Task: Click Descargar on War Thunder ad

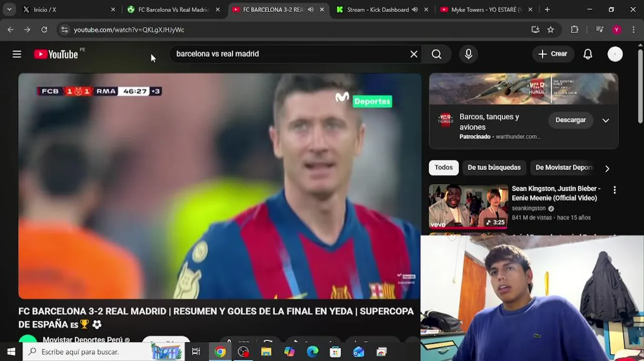Action: pos(570,120)
